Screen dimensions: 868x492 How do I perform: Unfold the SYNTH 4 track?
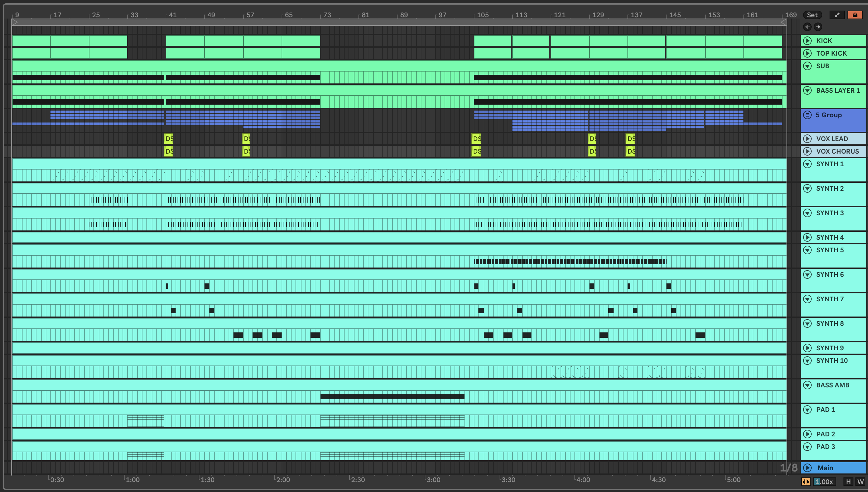pos(807,237)
